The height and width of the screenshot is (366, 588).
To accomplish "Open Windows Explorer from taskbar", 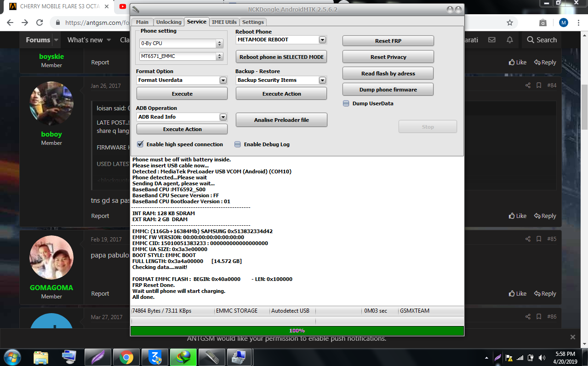I will (x=41, y=357).
